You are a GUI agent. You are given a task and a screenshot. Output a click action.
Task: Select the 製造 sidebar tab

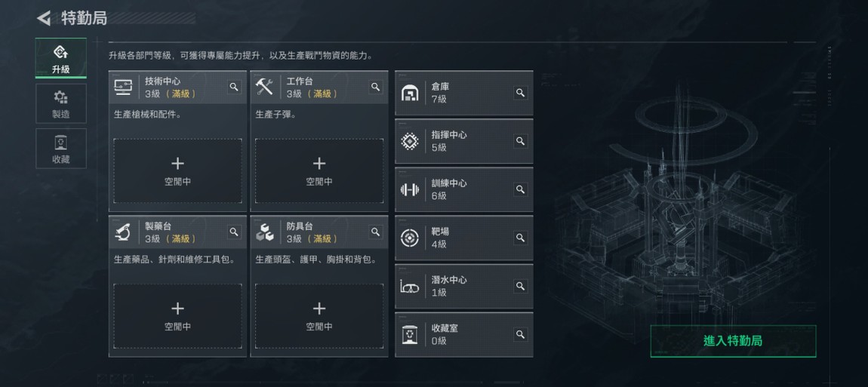pyautogui.click(x=61, y=104)
